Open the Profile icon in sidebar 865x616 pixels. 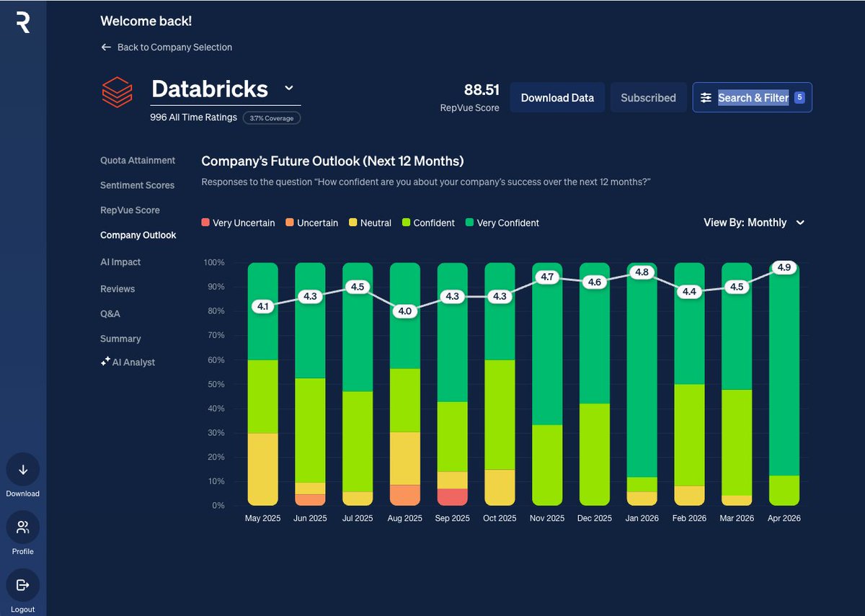[x=23, y=527]
